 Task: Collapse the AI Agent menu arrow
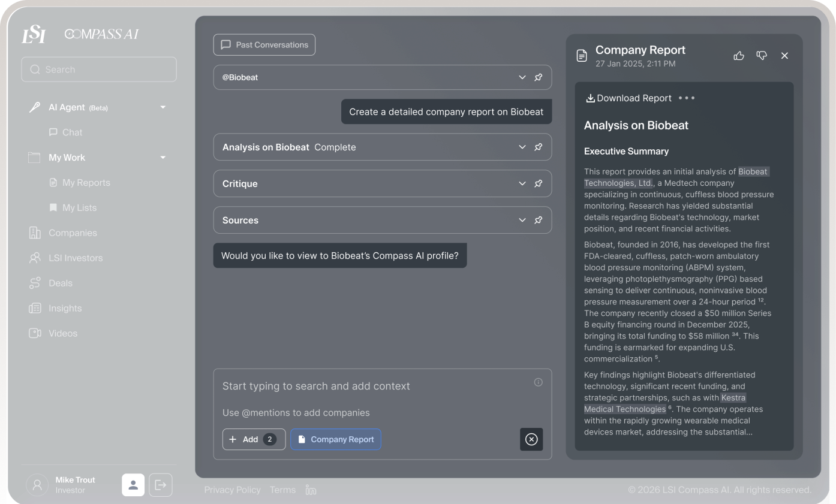[x=163, y=107]
